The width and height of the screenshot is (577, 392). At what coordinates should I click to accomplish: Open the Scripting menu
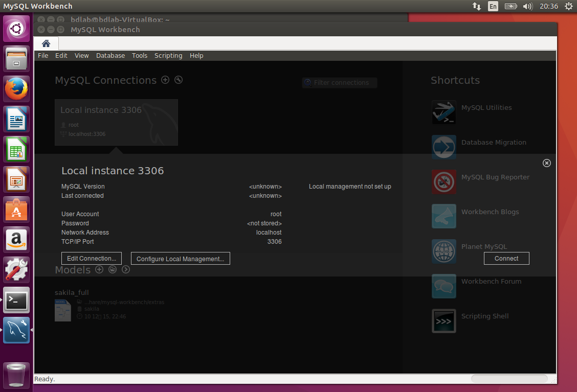tap(168, 56)
